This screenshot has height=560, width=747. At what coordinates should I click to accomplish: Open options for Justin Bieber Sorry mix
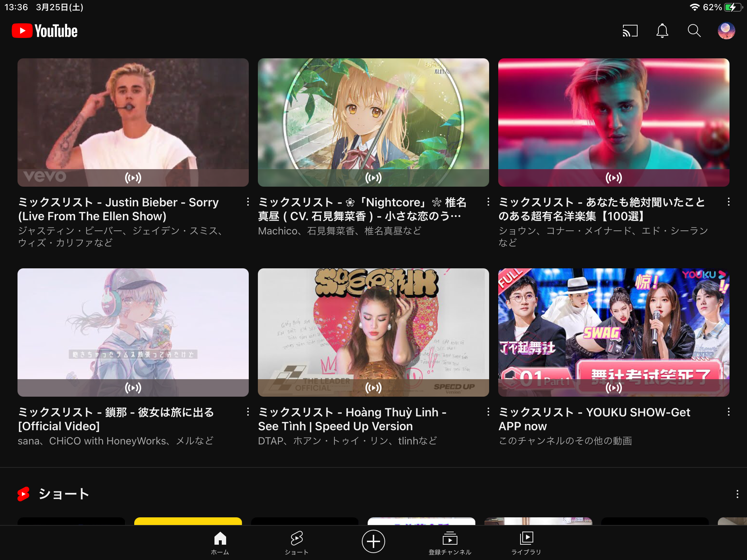coord(248,202)
